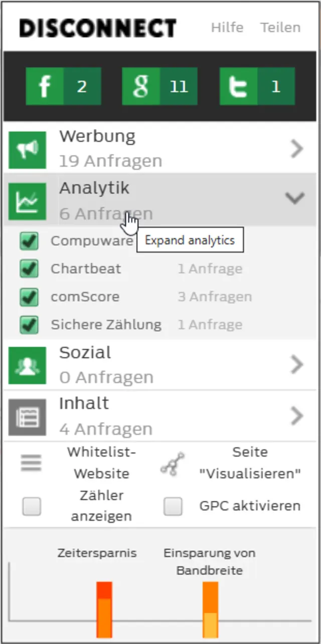
Task: Click the Twitter tracker icon
Action: [239, 87]
